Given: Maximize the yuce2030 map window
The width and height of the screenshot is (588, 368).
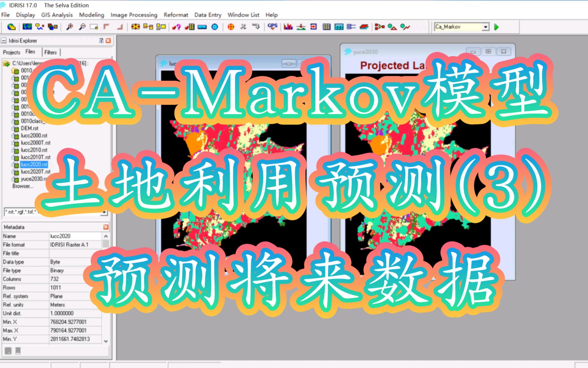Looking at the screenshot, I should [x=488, y=51].
